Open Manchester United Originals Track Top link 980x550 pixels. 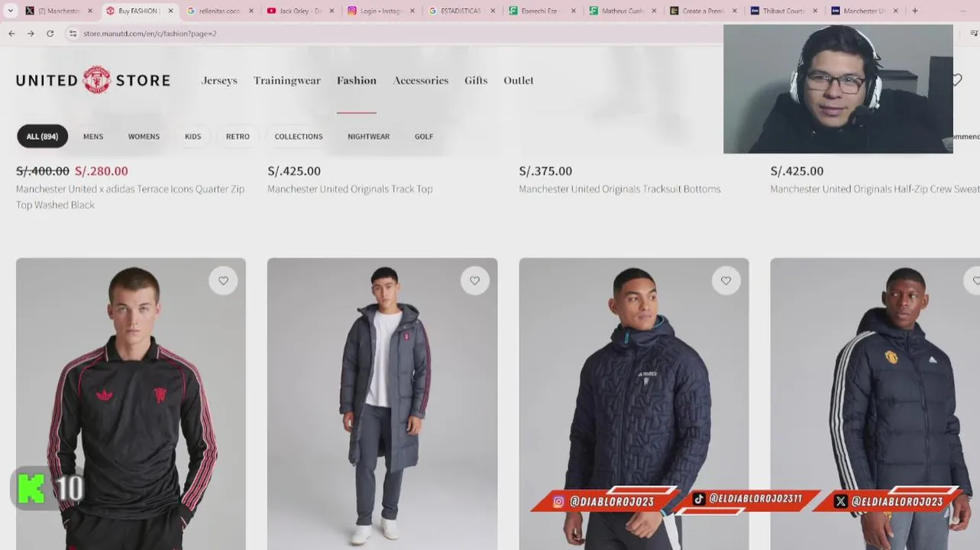pyautogui.click(x=350, y=189)
